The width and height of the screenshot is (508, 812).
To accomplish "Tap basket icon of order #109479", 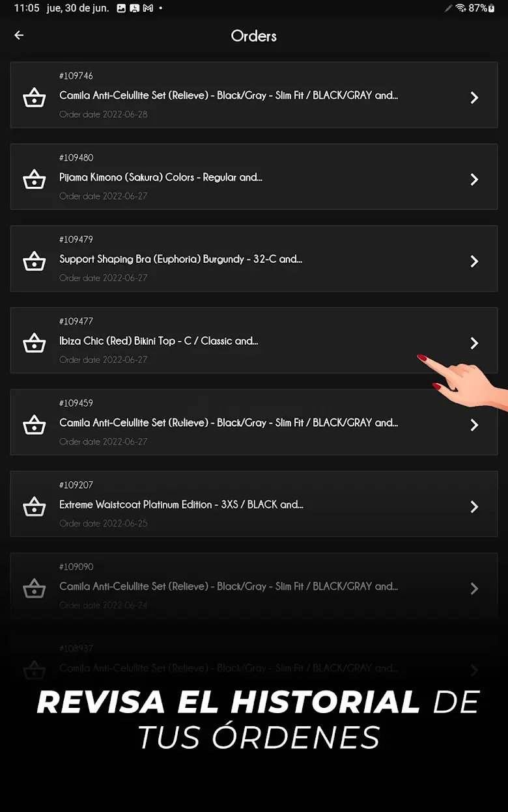I will 34,262.
